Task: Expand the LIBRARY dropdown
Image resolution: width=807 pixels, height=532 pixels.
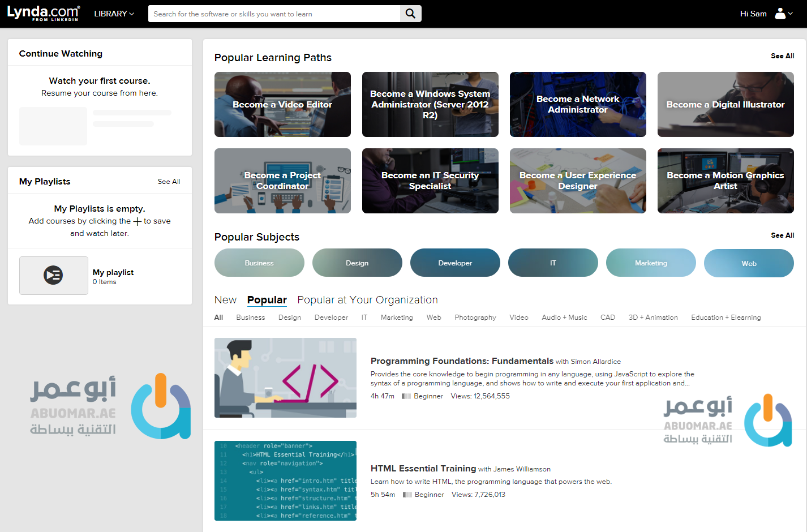Action: pos(114,14)
